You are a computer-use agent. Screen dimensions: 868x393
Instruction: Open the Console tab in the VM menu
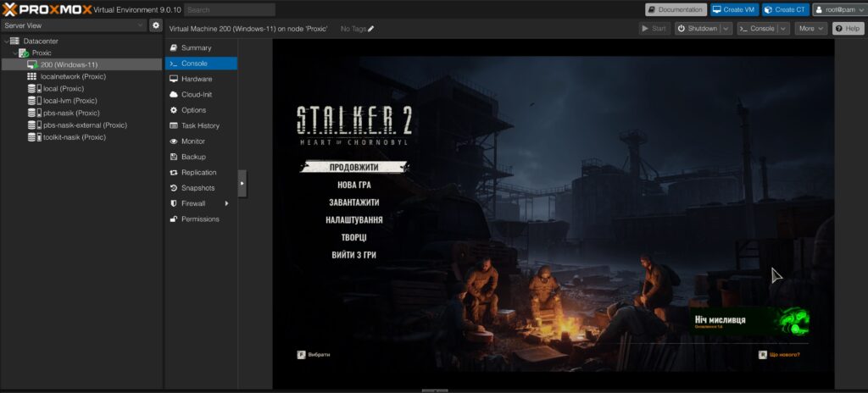[201, 64]
